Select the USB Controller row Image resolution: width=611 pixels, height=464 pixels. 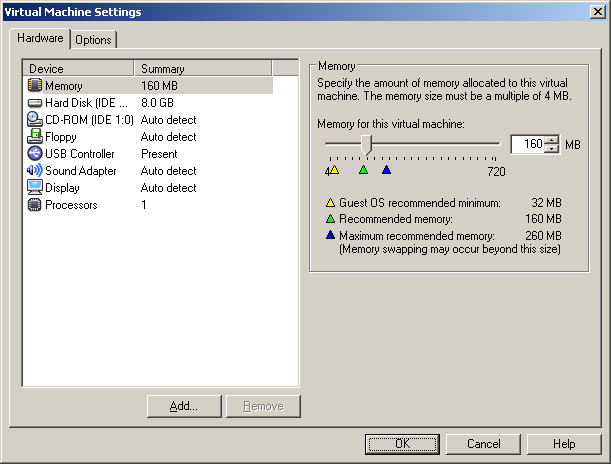(148, 154)
